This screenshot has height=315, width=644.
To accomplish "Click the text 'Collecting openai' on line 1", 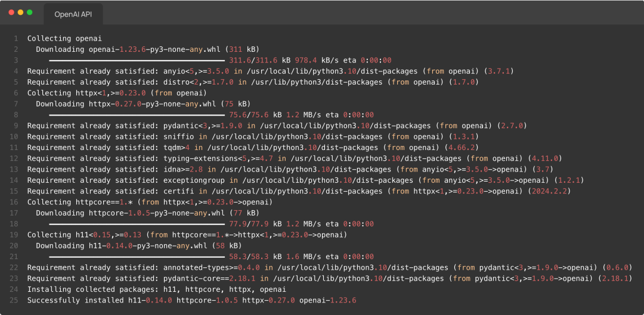I will tap(64, 39).
